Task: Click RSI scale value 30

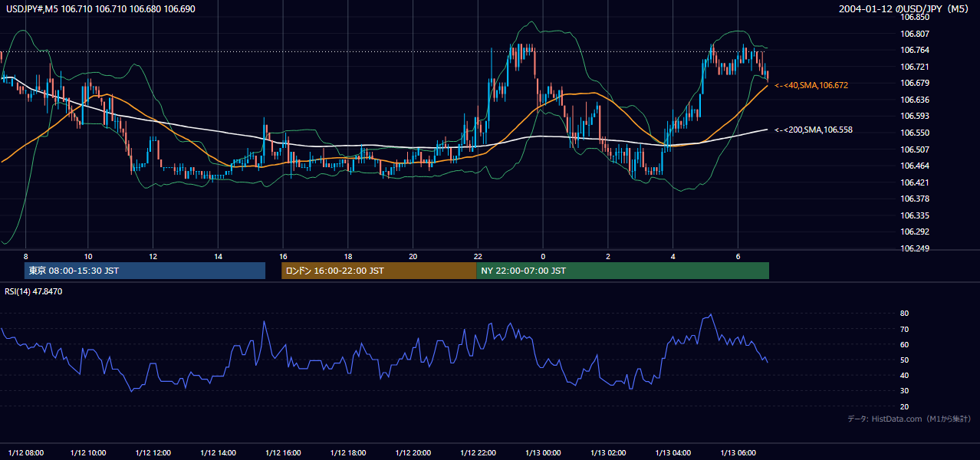Action: 904,391
